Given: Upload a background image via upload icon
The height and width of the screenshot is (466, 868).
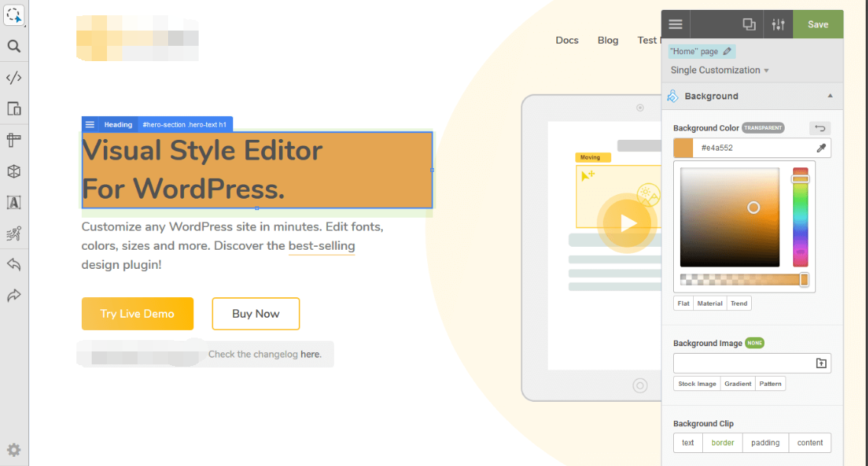Looking at the screenshot, I should pos(821,363).
